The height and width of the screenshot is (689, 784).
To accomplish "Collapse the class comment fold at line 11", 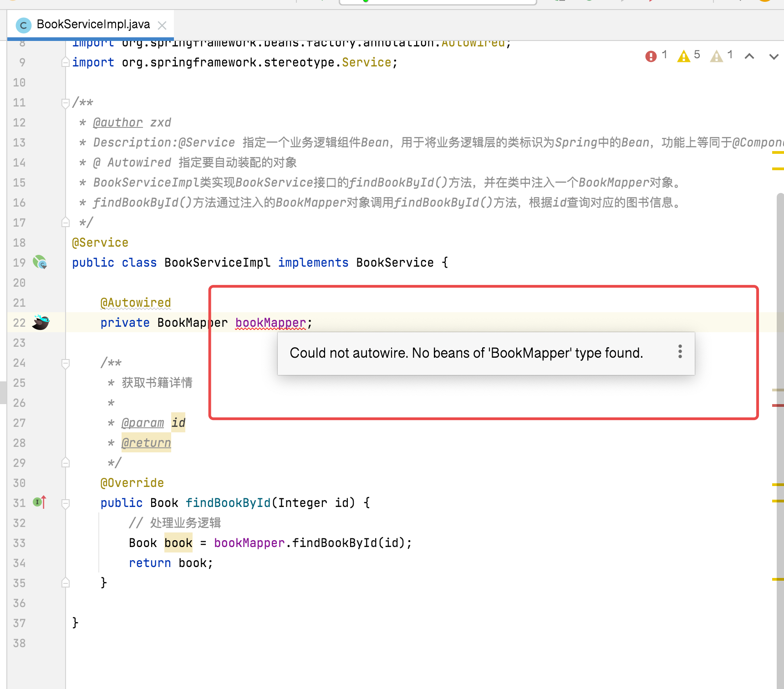I will coord(65,102).
